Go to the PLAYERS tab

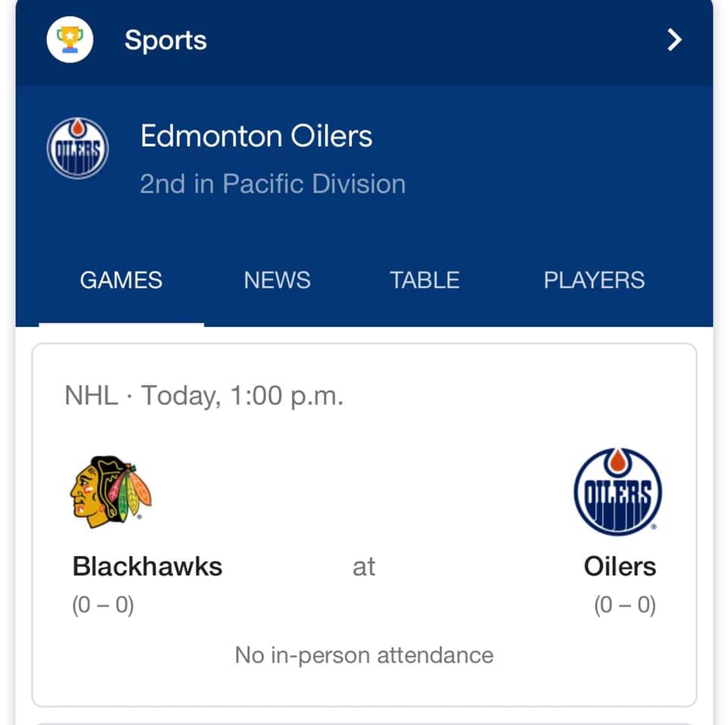click(x=595, y=280)
